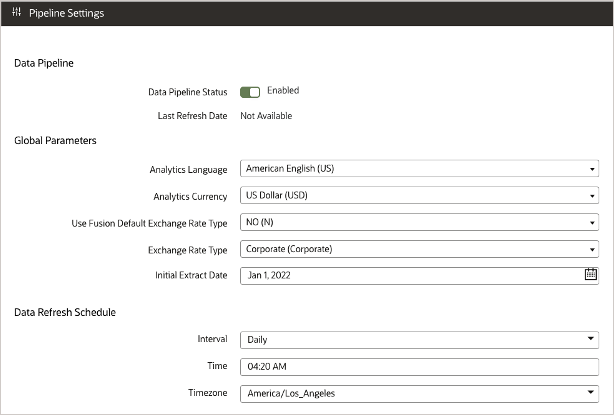Click the Enabled label beside the switch
Screen dimensions: 614x415
coord(283,91)
